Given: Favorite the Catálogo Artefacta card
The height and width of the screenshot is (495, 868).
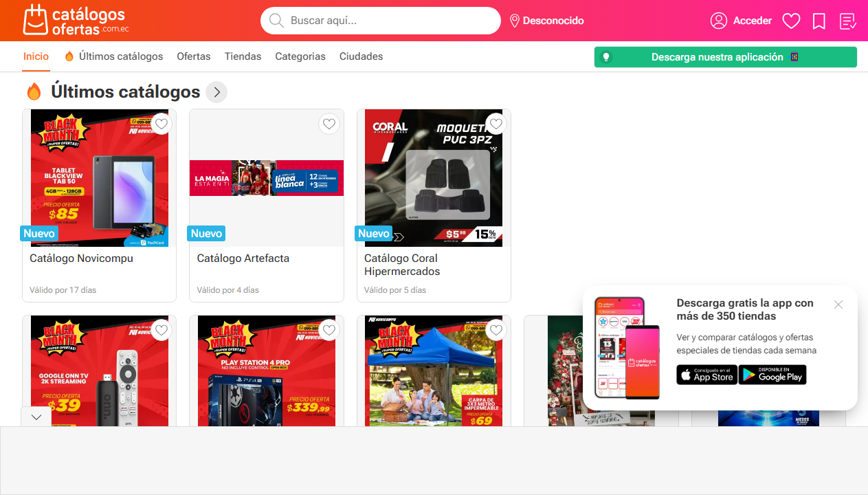Looking at the screenshot, I should click(329, 124).
